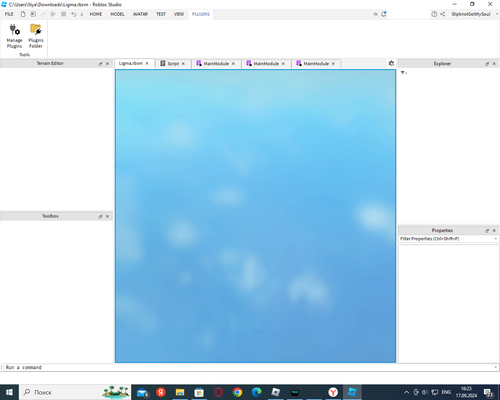Screen dimensions: 500x400
Task: Open Windows notification center
Action: pyautogui.click(x=489, y=392)
